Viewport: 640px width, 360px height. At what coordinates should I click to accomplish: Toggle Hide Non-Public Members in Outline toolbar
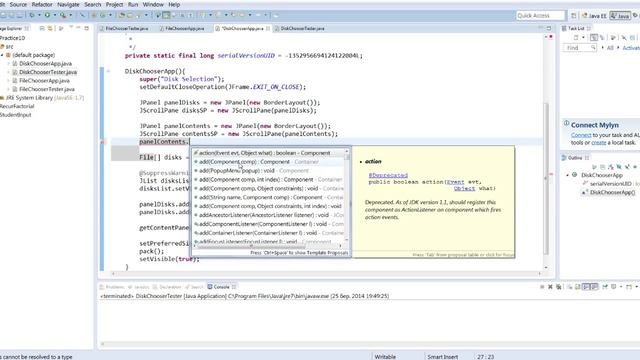coord(635,167)
